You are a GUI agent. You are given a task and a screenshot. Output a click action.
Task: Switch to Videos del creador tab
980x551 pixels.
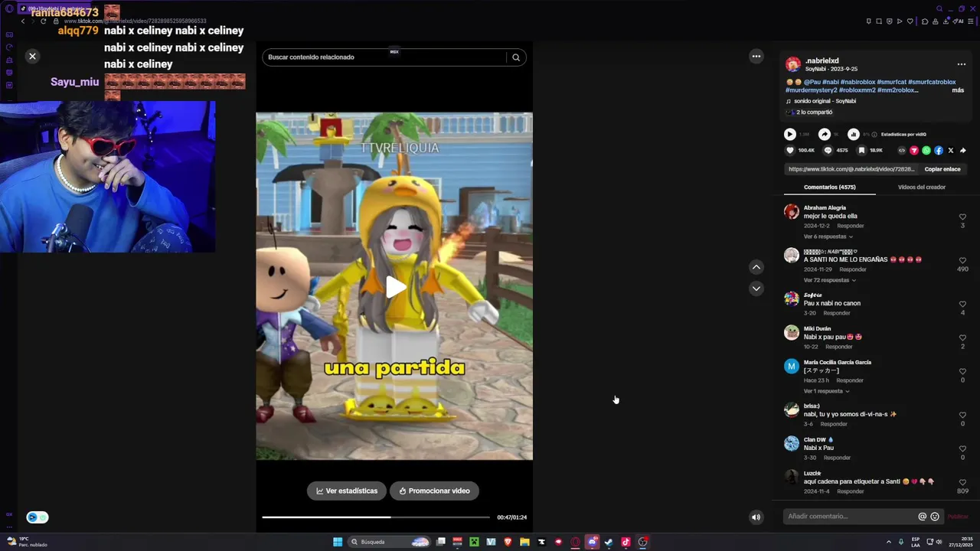click(x=922, y=187)
